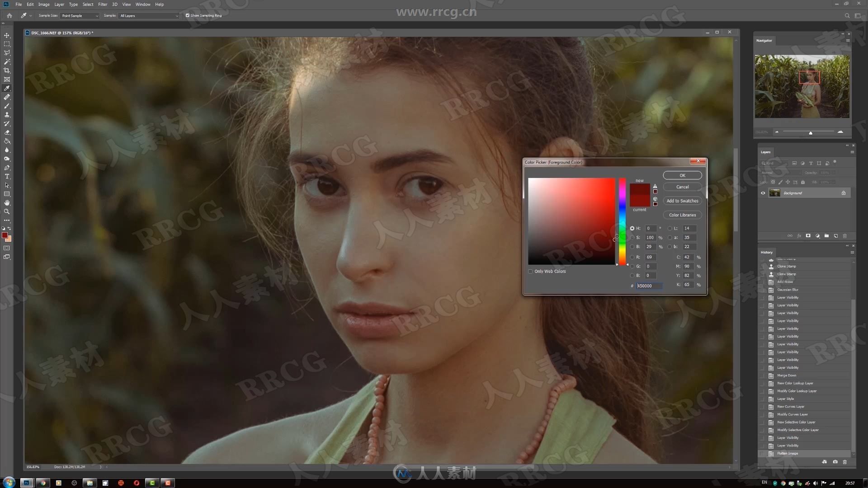Select the Pen tool
This screenshot has height=488, width=868.
point(7,168)
